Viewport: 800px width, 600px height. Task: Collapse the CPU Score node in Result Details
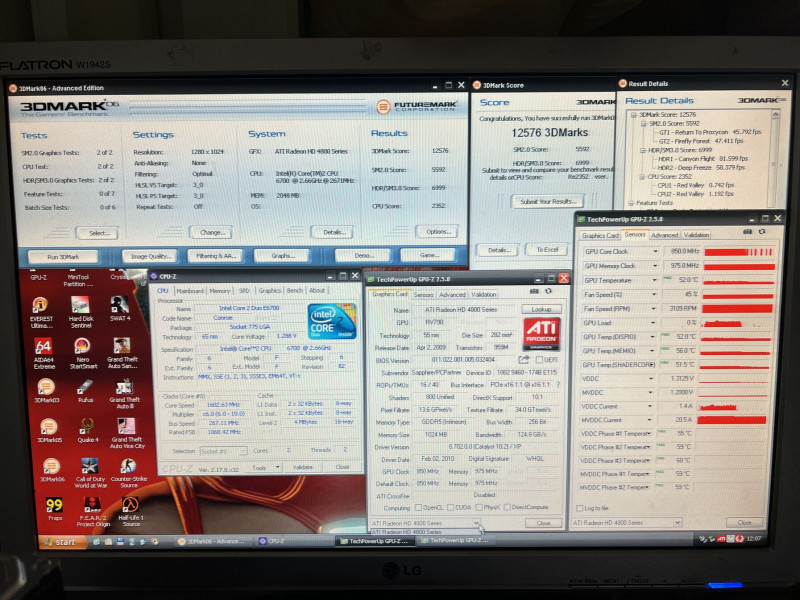[x=642, y=177]
